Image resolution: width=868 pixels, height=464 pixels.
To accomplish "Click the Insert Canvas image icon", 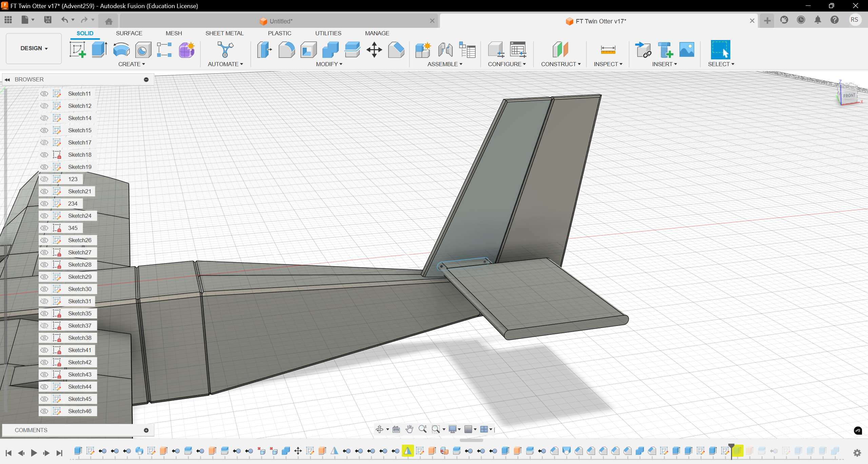I will pos(687,50).
